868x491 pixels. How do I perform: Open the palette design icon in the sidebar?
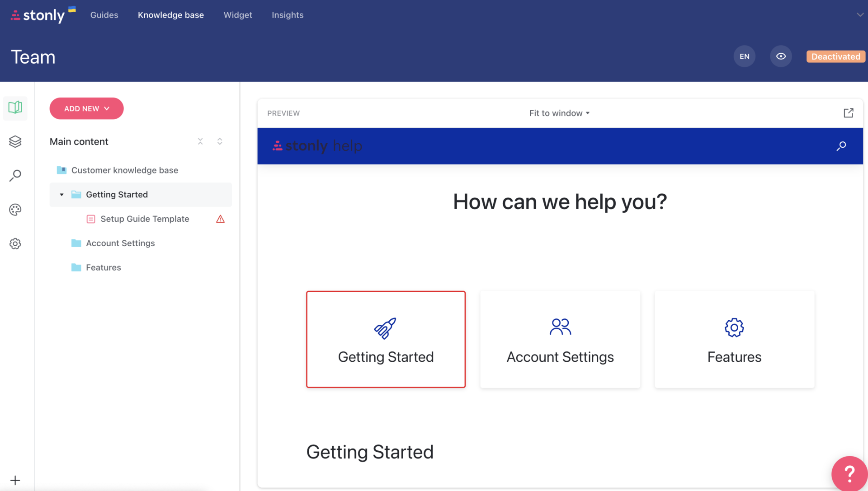point(15,210)
